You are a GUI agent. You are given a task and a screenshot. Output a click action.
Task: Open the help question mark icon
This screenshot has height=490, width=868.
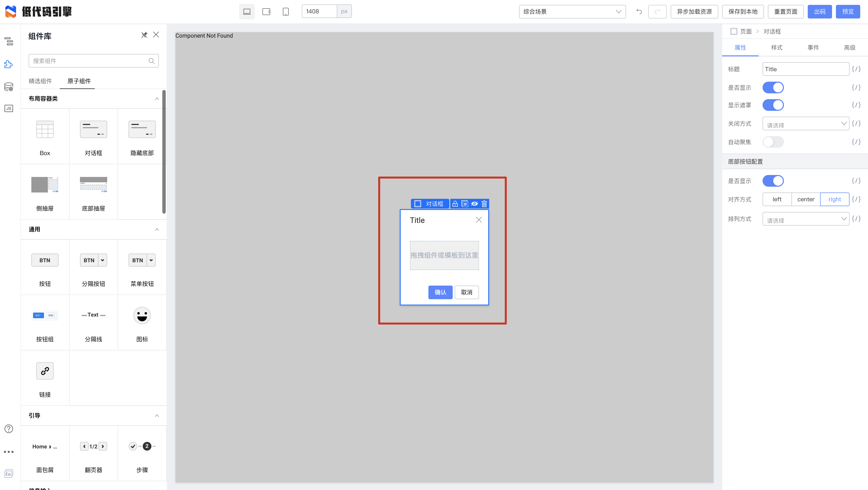pyautogui.click(x=9, y=429)
